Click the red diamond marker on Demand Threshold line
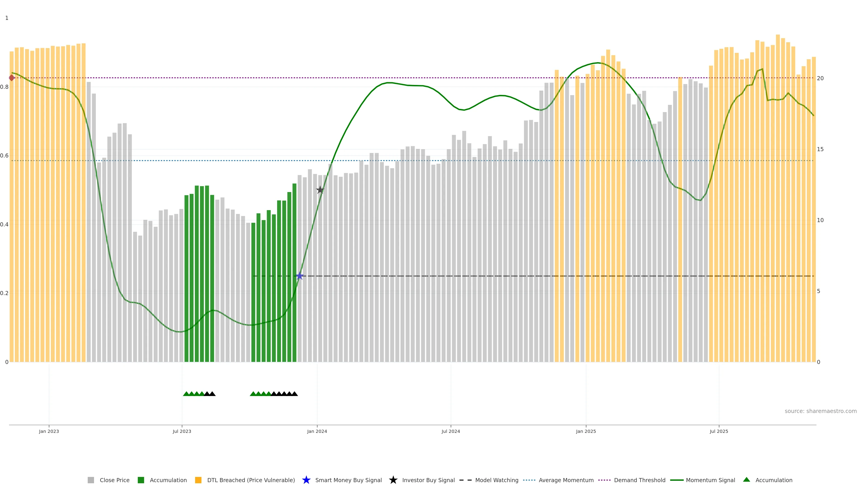 12,78
